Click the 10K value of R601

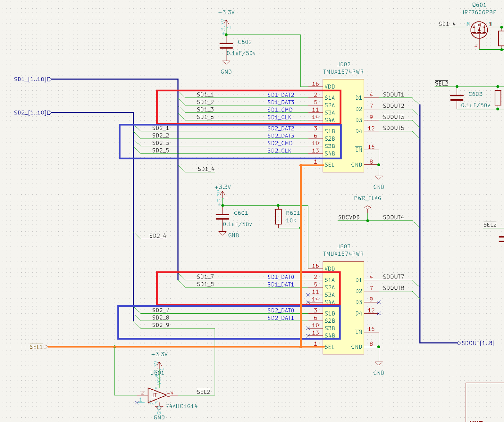pyautogui.click(x=291, y=221)
